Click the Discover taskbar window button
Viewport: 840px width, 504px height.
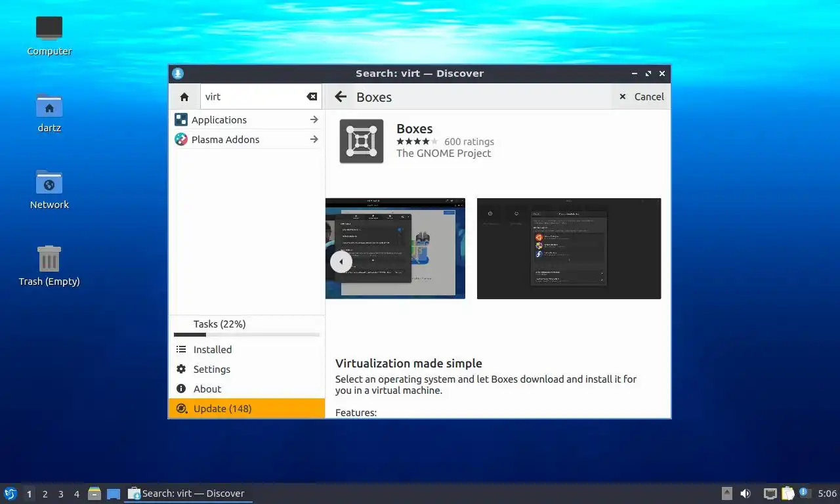pos(188,493)
